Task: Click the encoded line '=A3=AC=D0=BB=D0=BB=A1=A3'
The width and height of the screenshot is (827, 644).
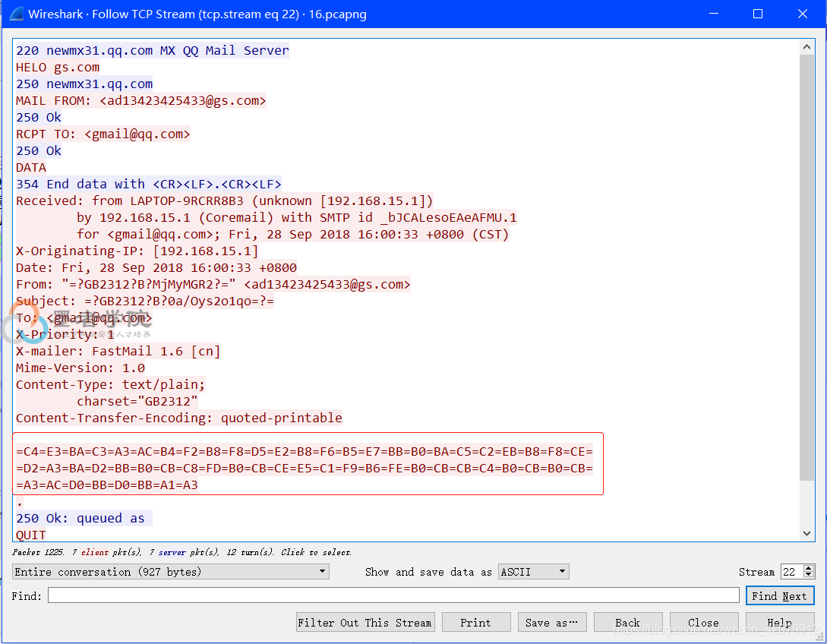Action: 107,485
